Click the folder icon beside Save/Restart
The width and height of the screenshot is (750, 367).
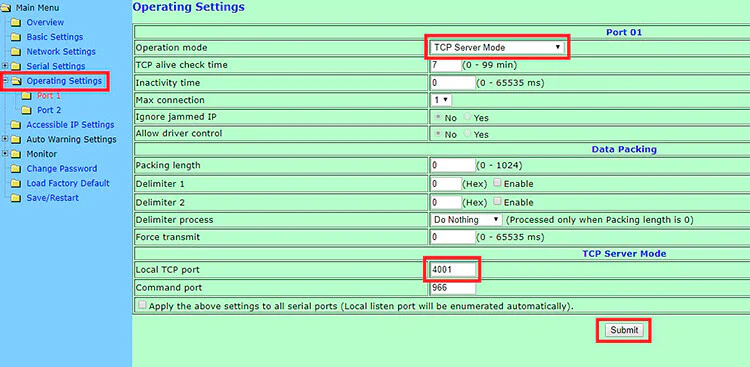click(16, 198)
